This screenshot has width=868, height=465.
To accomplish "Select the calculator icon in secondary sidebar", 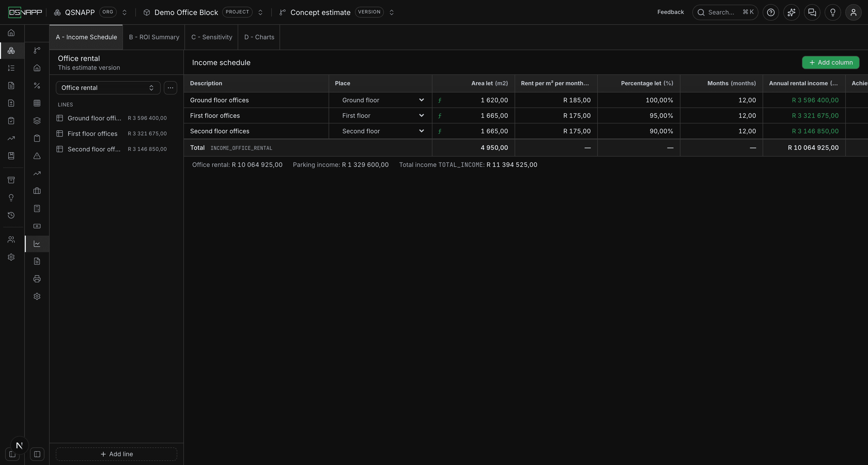I will pyautogui.click(x=37, y=208).
